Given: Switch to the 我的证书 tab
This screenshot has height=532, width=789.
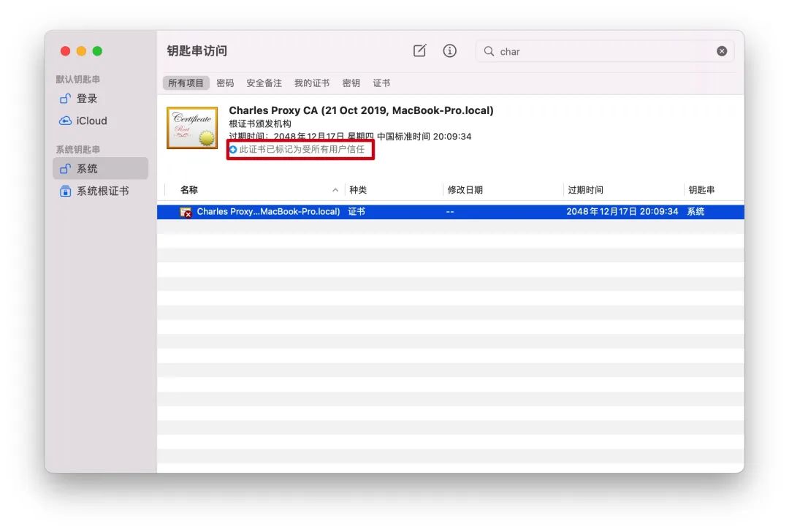Looking at the screenshot, I should tap(312, 83).
